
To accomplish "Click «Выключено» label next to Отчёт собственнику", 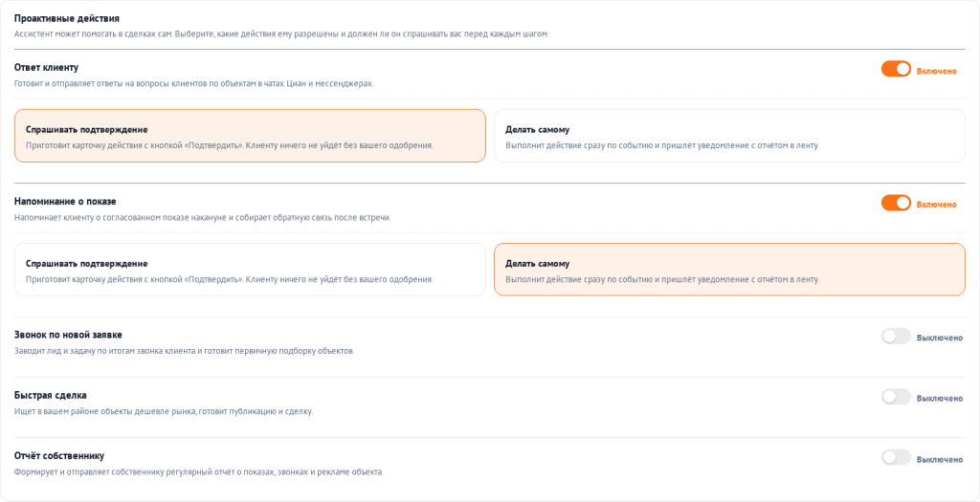I will (x=940, y=460).
